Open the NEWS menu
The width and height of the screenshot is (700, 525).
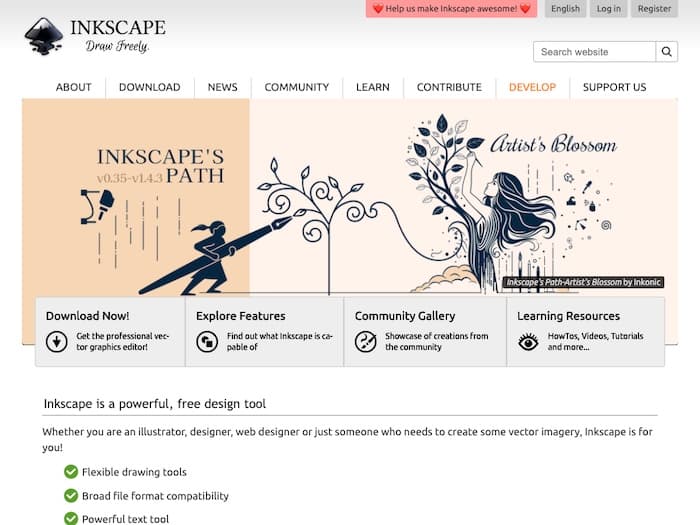[222, 87]
